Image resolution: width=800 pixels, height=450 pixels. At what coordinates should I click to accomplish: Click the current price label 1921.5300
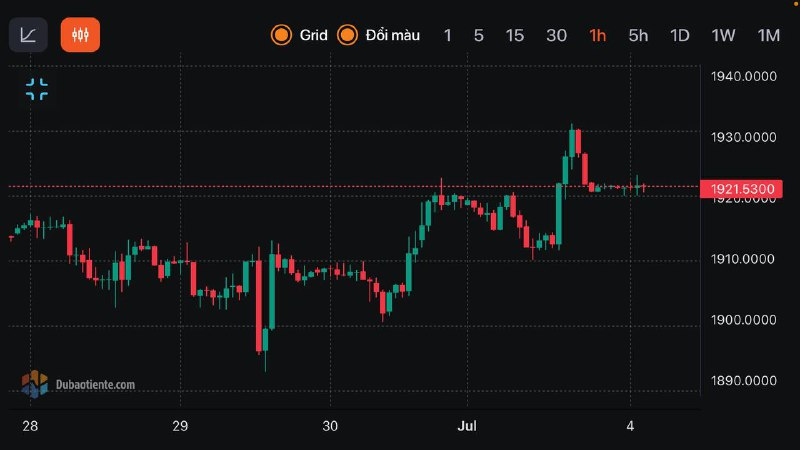click(x=741, y=188)
